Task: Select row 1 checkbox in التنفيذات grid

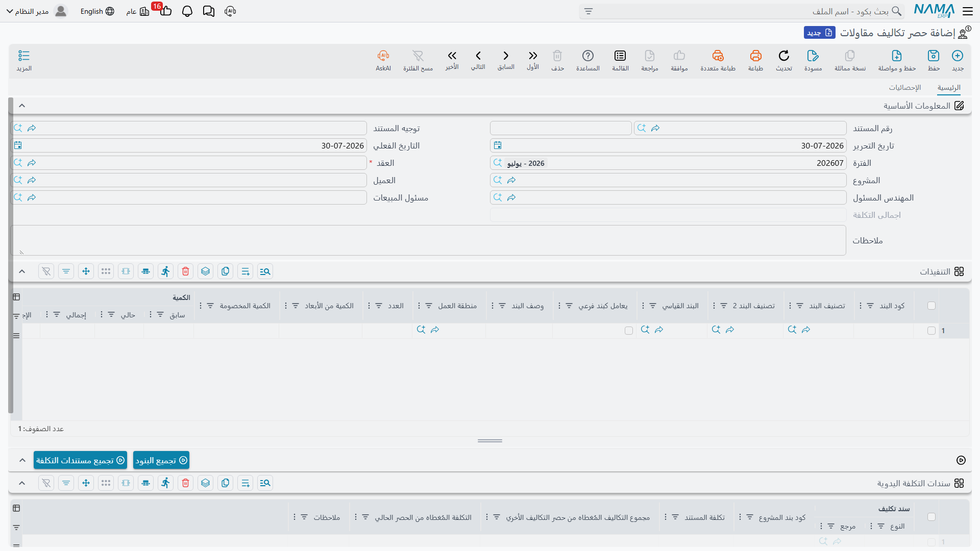Action: 932,331
